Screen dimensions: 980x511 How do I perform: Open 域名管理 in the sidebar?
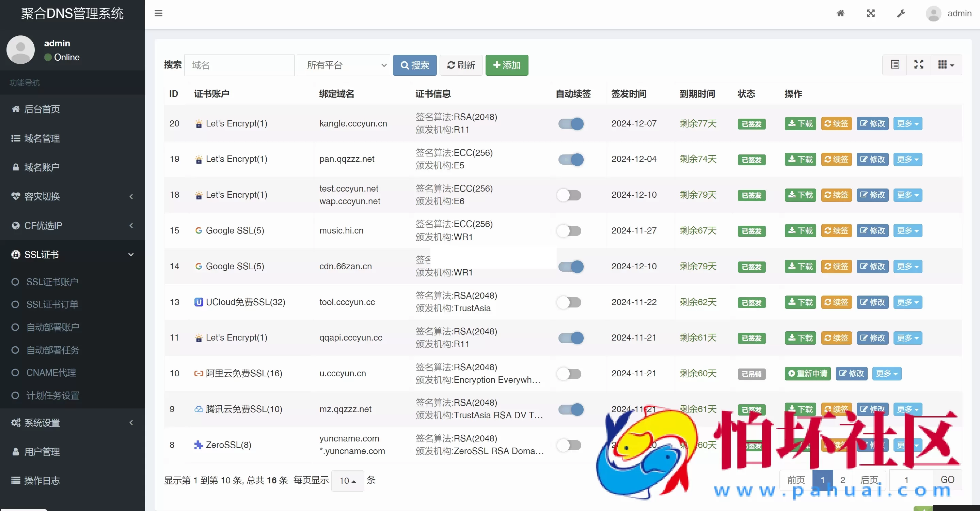42,139
